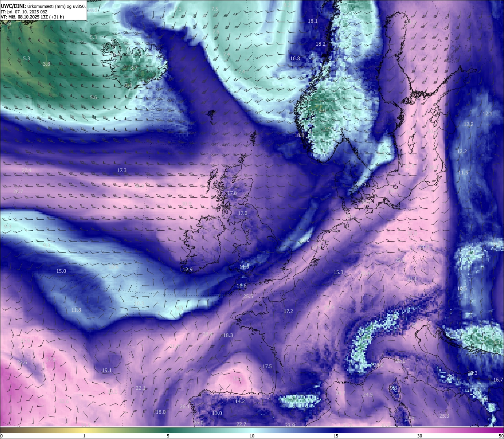Click the 5.6 value south of Iceland
504x439 pixels.
tap(93, 98)
